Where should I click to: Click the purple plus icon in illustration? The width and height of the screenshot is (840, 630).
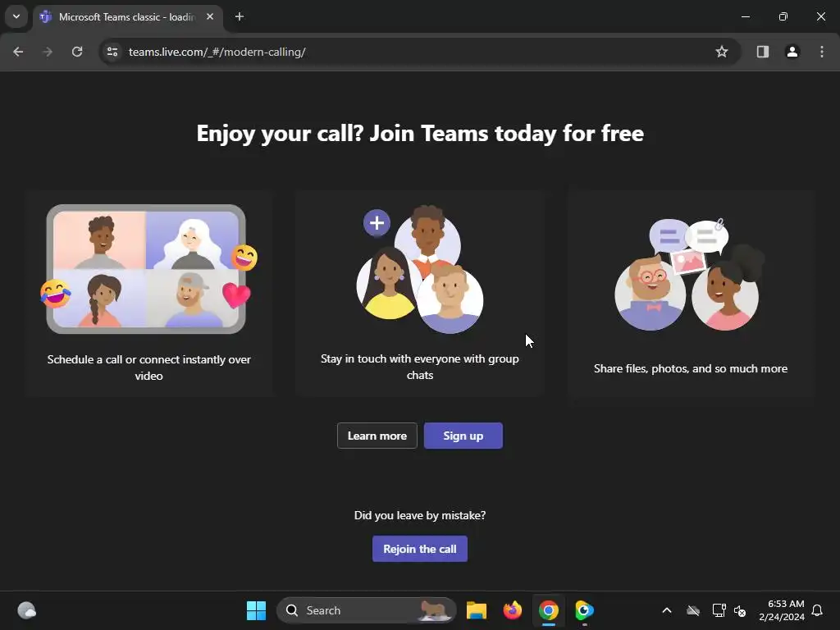point(377,223)
